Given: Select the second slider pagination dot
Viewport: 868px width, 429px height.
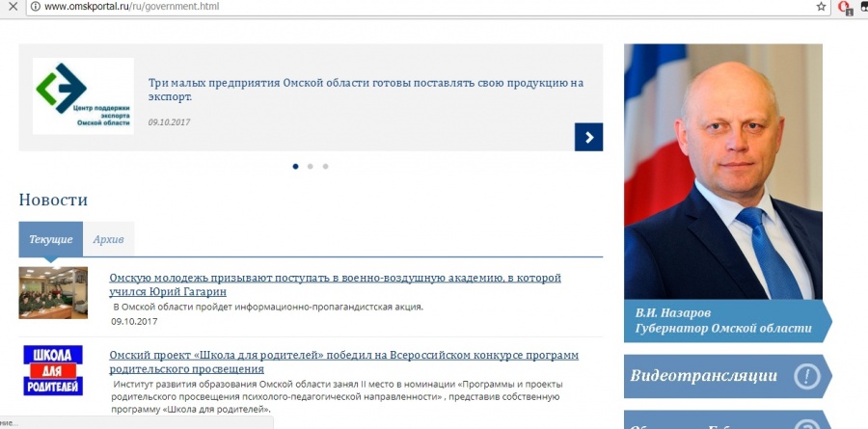Looking at the screenshot, I should point(310,166).
